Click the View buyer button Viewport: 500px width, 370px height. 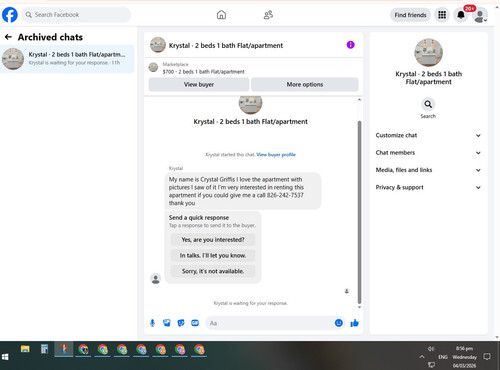point(199,84)
